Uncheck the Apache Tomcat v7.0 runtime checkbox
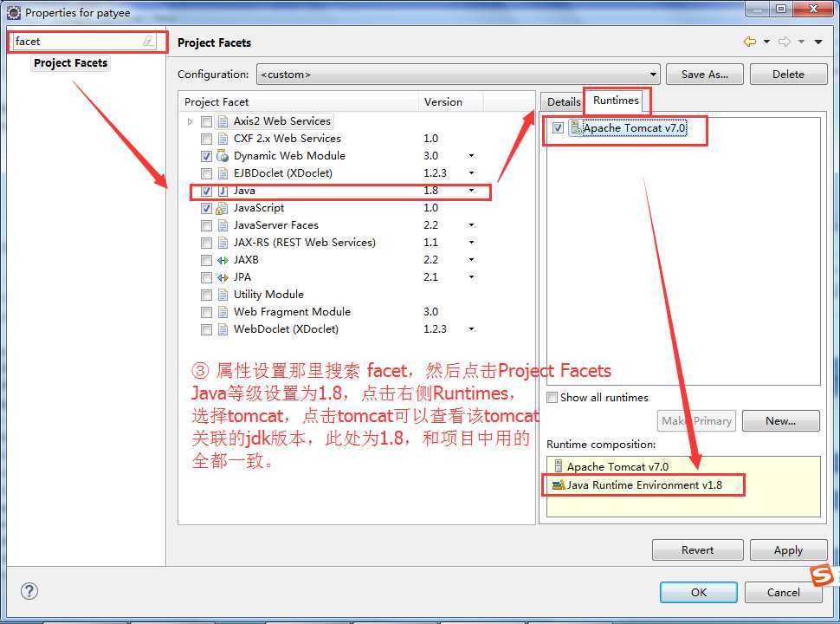Screen dimensions: 840x624 [x=558, y=127]
